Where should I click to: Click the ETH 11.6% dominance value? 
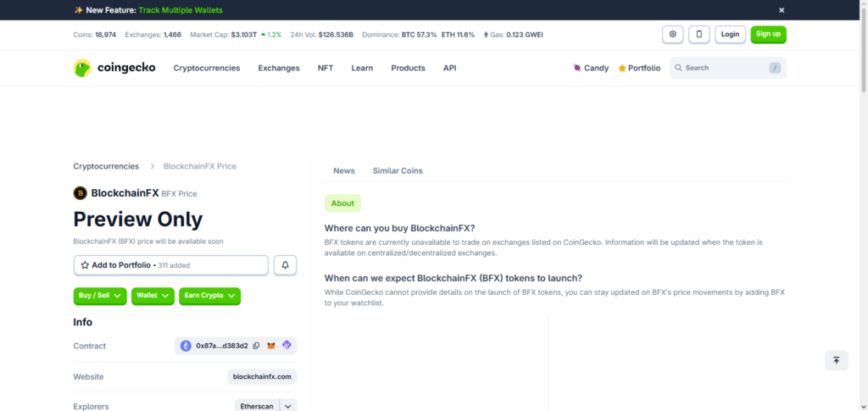click(458, 34)
